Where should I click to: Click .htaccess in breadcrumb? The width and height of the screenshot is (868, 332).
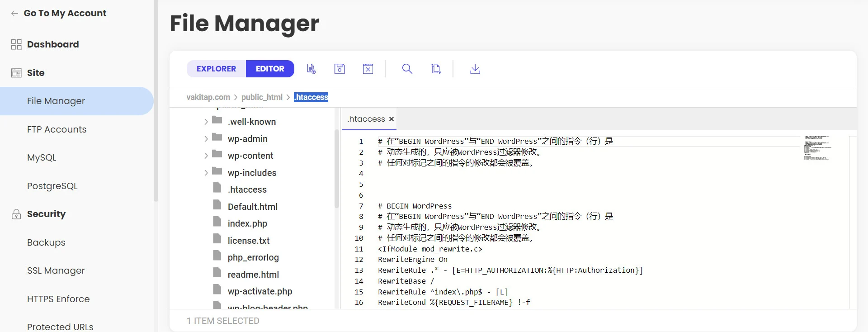[x=311, y=97]
